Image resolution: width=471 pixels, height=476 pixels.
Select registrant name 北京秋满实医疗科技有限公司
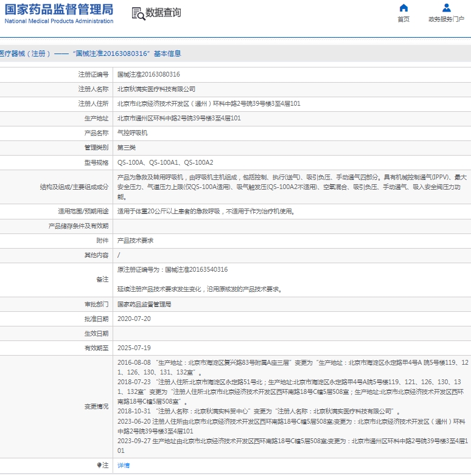click(x=156, y=89)
